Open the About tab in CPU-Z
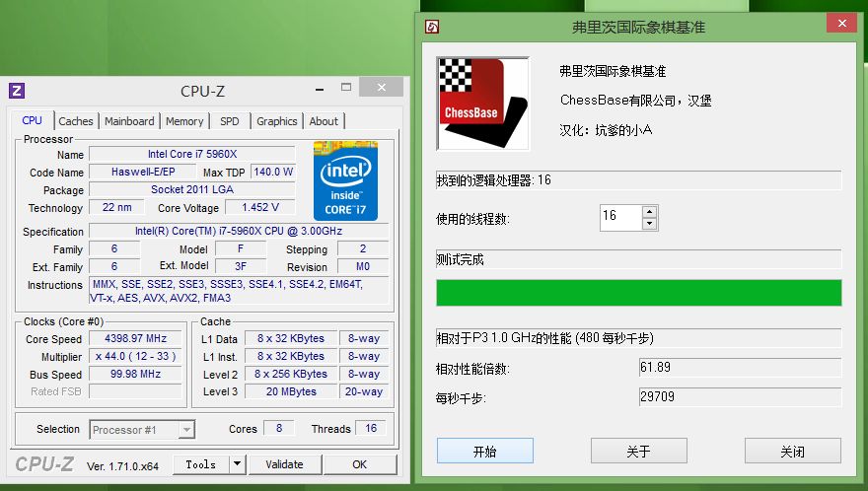Image resolution: width=868 pixels, height=491 pixels. [x=324, y=121]
